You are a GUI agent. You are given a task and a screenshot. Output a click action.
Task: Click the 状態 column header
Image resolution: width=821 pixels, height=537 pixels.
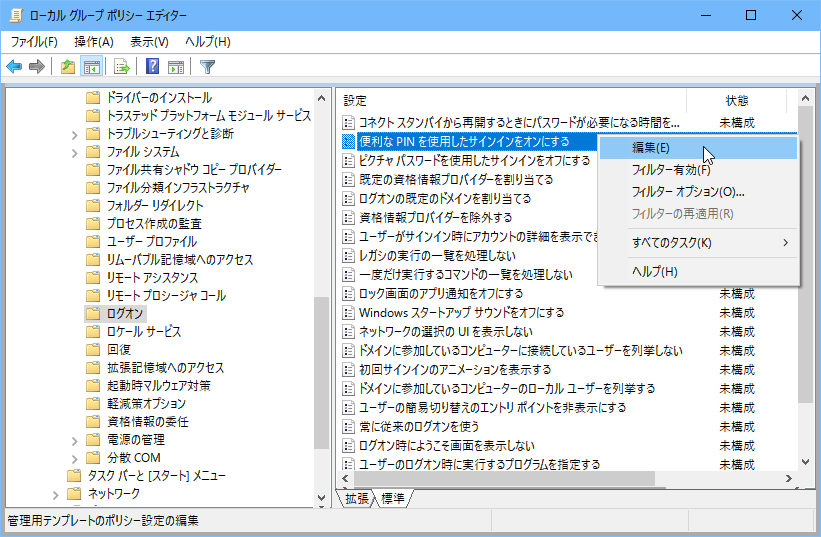point(736,100)
